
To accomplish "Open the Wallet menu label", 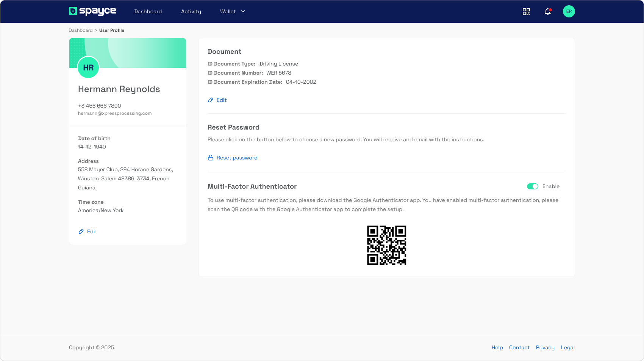I will pos(228,11).
